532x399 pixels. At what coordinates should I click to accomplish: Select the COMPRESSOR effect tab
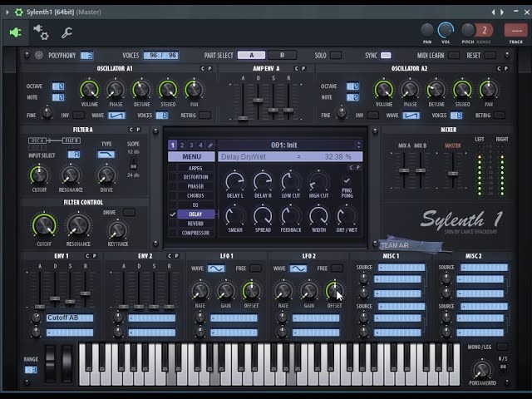pos(195,233)
